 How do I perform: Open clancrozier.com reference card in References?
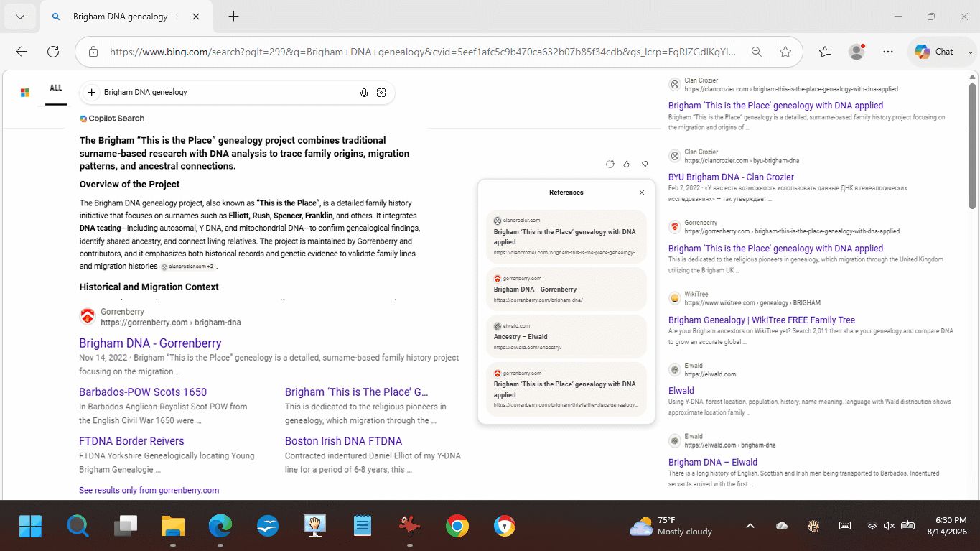[566, 236]
